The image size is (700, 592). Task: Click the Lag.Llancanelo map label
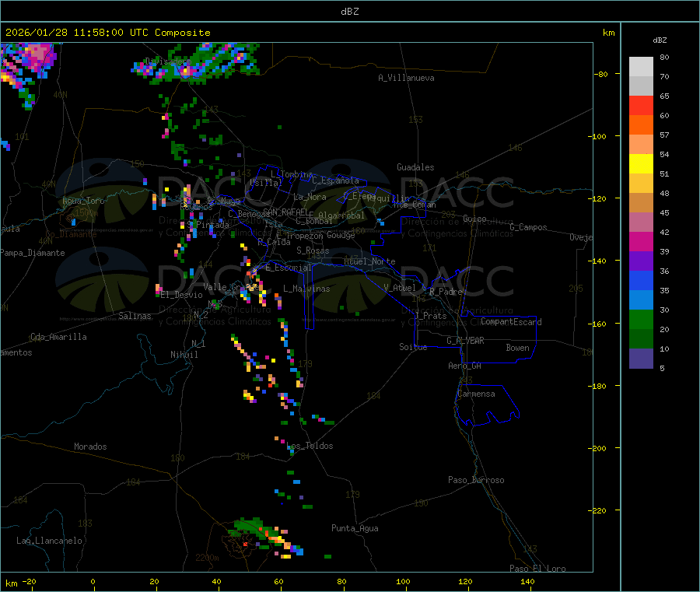point(49,541)
